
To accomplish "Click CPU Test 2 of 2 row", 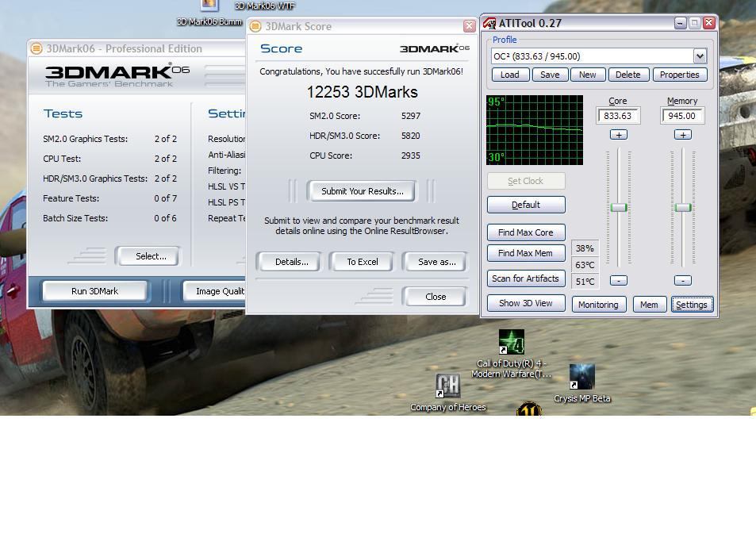I will point(110,159).
